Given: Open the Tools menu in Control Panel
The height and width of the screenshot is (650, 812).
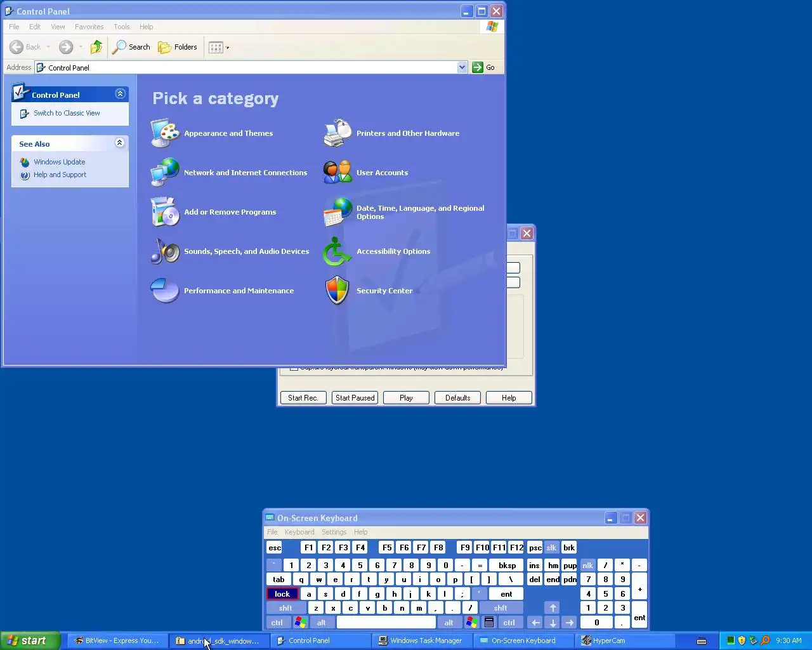Looking at the screenshot, I should (x=121, y=27).
